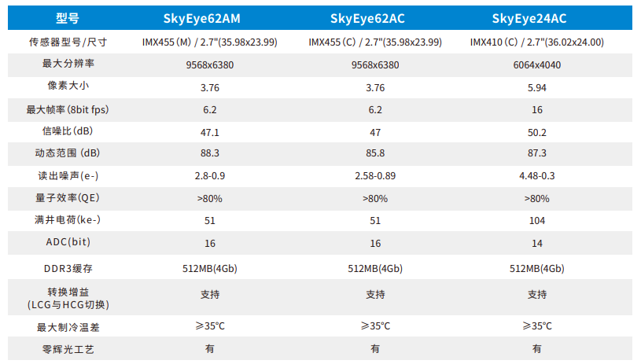Select the 最大分辨率 row label
Viewport: 641px width, 364px height.
[68, 64]
